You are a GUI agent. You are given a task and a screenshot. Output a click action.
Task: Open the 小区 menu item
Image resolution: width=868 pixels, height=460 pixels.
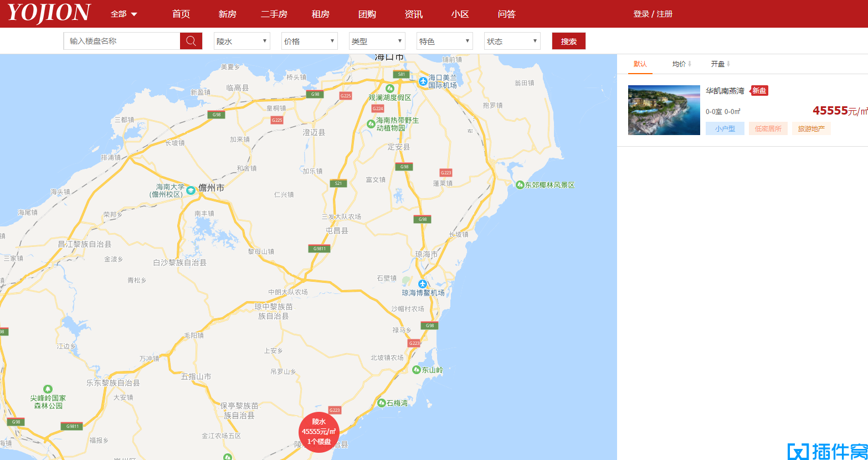tap(460, 14)
